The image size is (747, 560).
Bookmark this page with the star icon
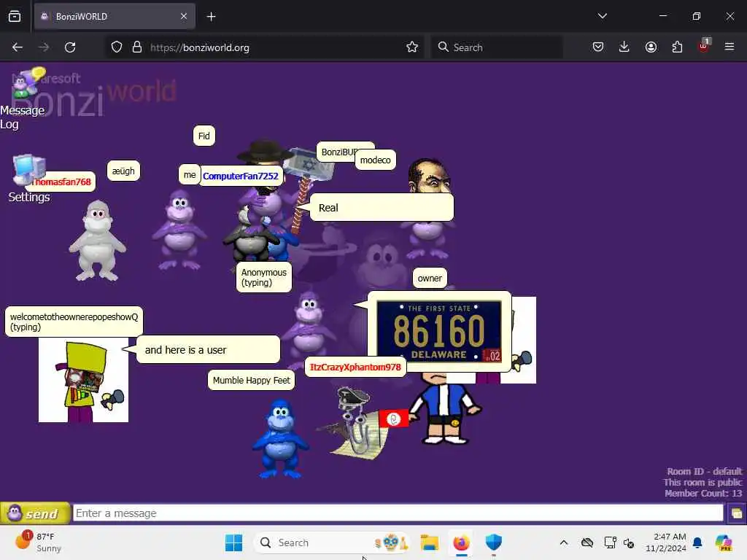tap(412, 47)
